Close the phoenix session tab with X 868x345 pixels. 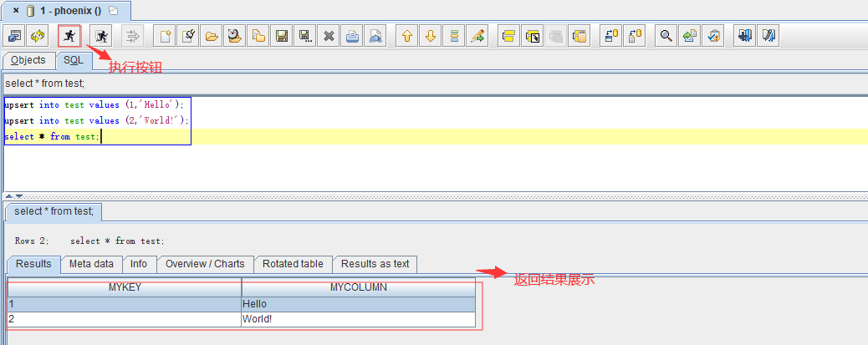coord(16,11)
